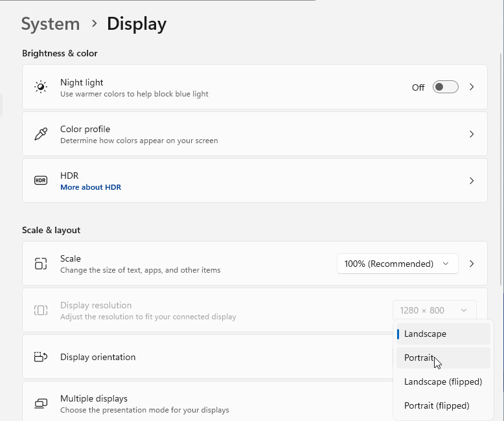
Task: Open the 100% (Recommended) scale dropdown
Action: click(x=398, y=264)
